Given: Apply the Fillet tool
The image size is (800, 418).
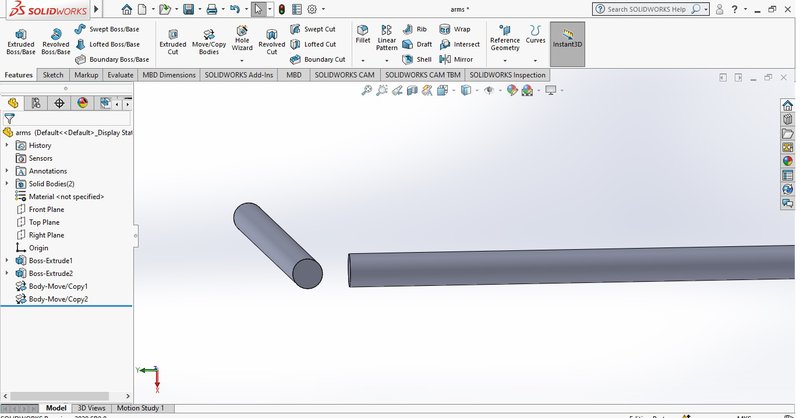Looking at the screenshot, I should point(363,34).
